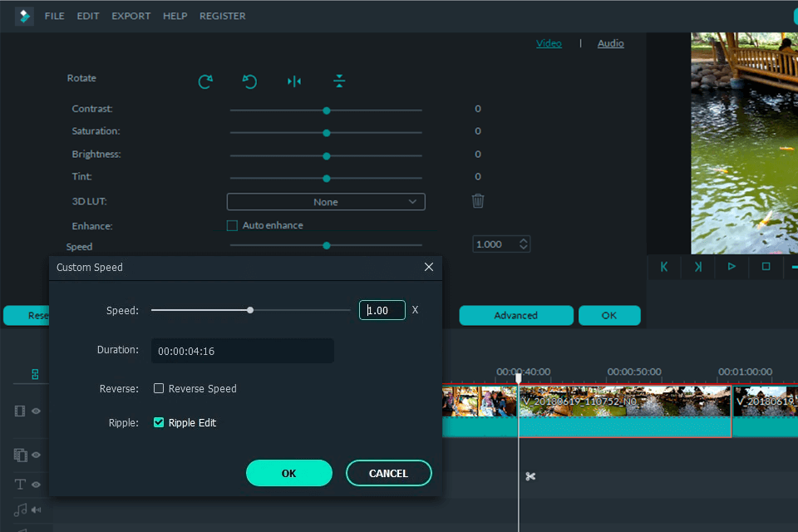Screen dimensions: 798x532
Task: Jump to previous frame in preview
Action: click(664, 267)
